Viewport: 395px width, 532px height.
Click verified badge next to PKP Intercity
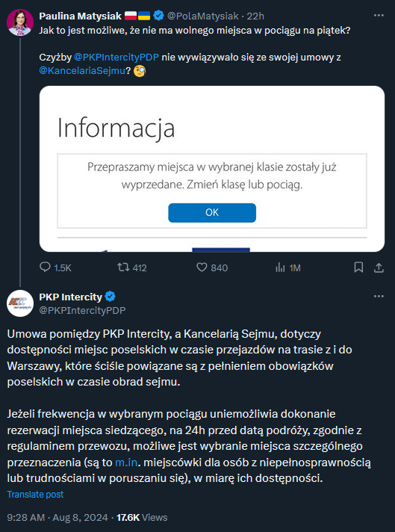coord(111,297)
